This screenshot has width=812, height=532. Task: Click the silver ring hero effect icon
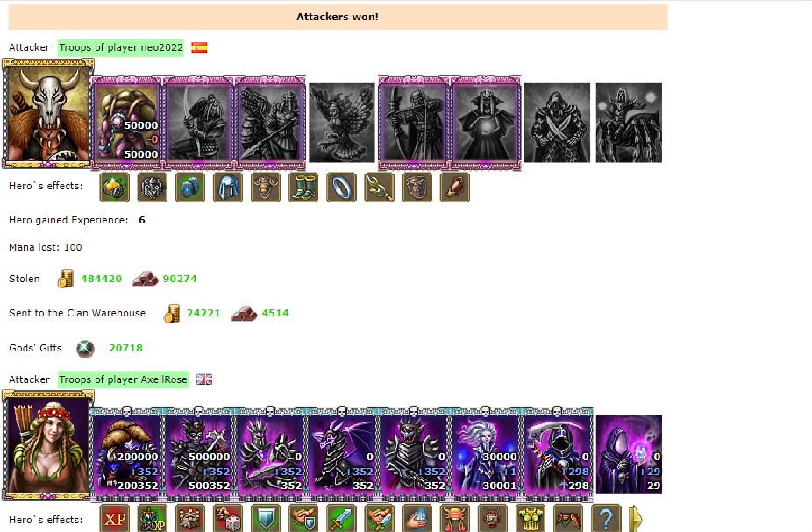click(341, 188)
